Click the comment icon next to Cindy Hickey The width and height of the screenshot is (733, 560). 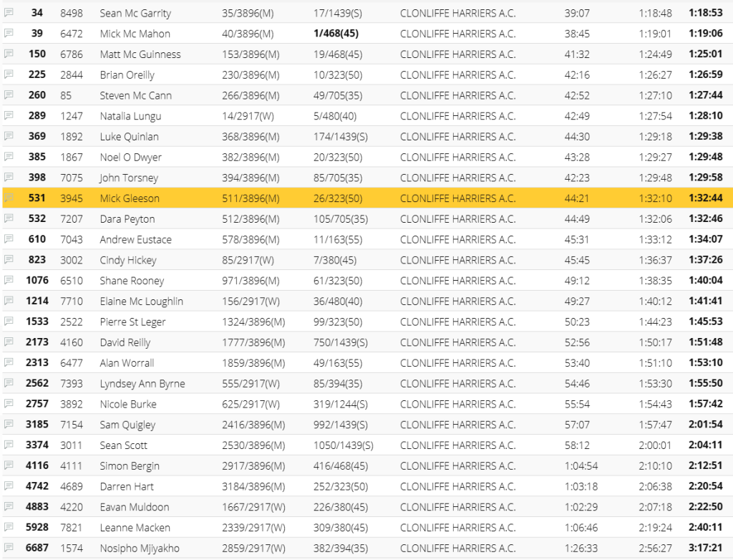(x=9, y=260)
